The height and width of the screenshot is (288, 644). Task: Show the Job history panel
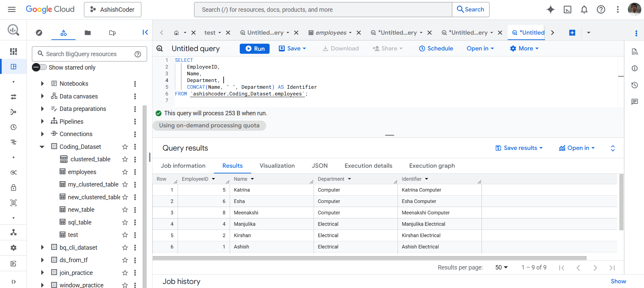click(x=618, y=281)
